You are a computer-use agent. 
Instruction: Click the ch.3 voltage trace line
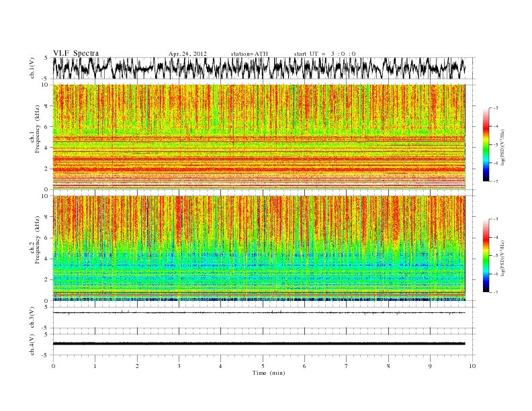coord(259,312)
